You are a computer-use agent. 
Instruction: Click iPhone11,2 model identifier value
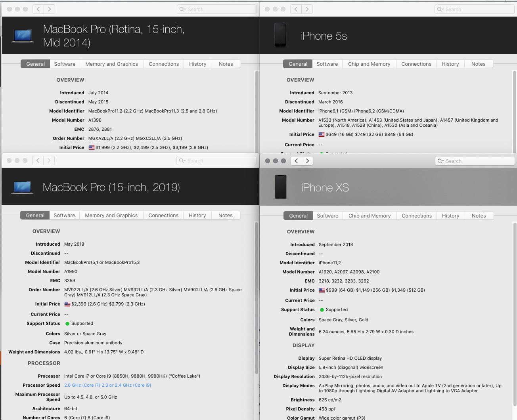330,263
